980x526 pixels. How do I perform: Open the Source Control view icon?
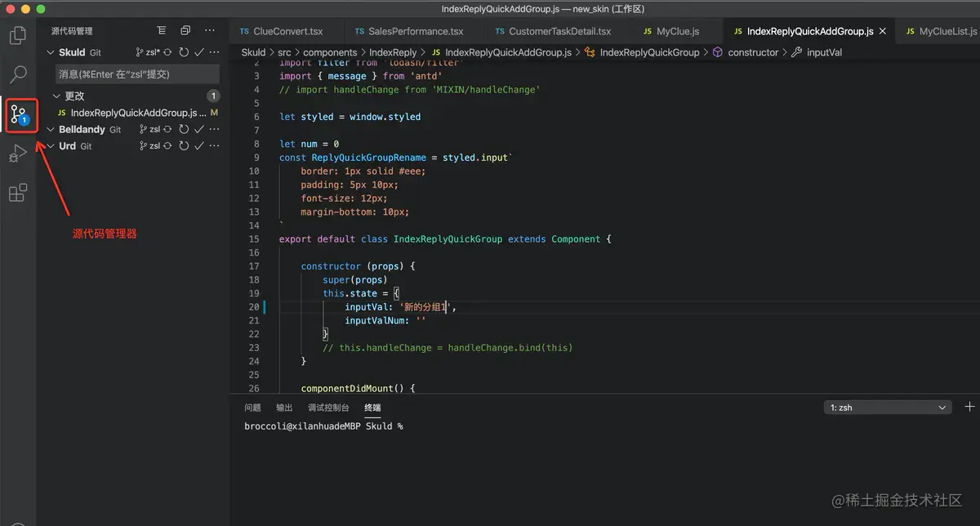click(18, 114)
